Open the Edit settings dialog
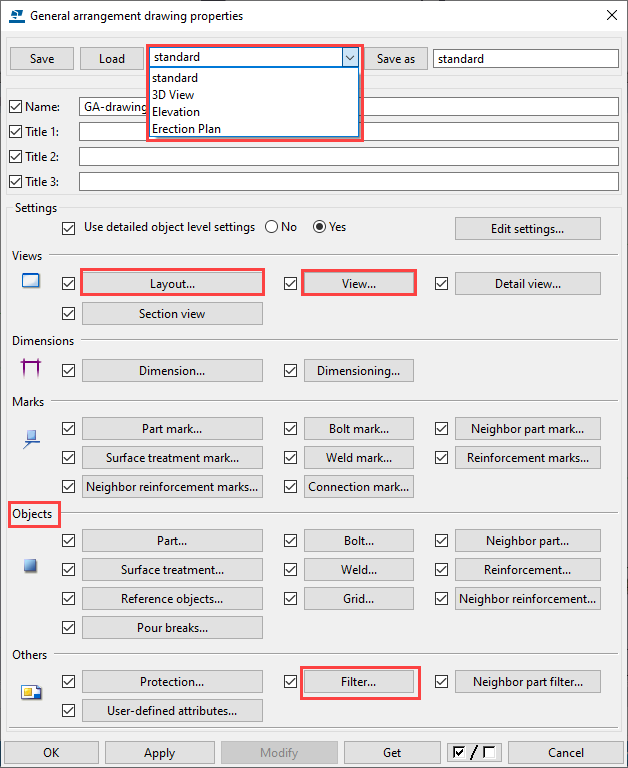 (x=527, y=228)
